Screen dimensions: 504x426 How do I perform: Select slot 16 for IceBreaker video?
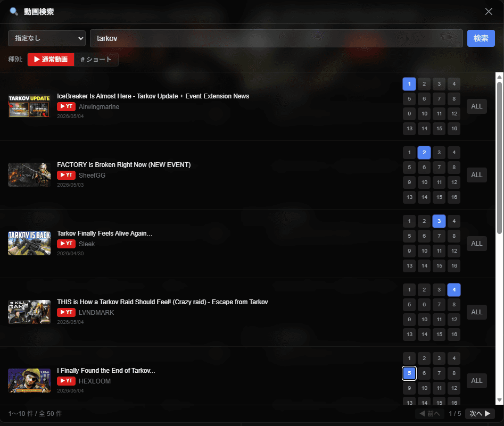click(x=454, y=129)
